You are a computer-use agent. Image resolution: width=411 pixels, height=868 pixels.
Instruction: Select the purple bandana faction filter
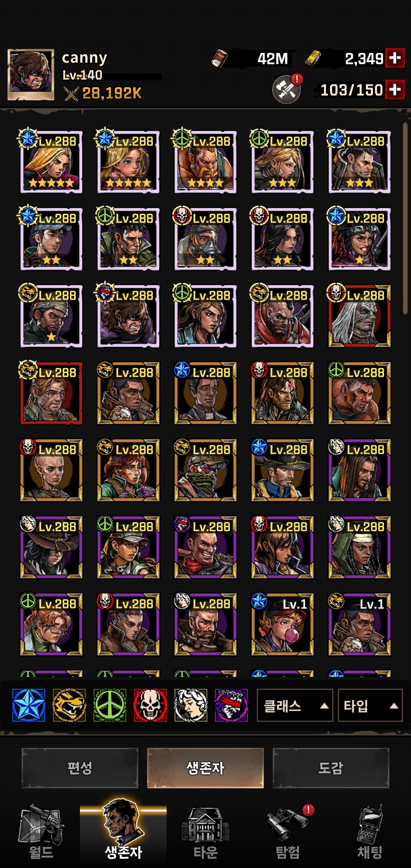231,705
